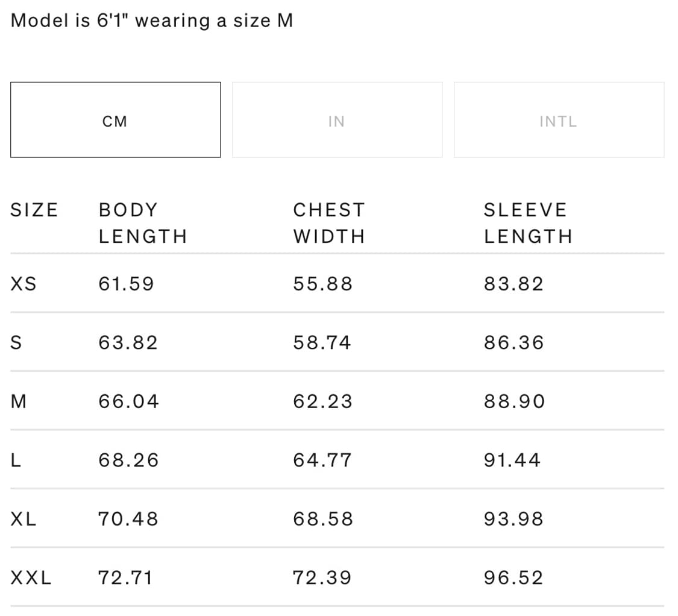This screenshot has height=616, width=678.
Task: Click the SLEEVE LENGTH column header
Action: (x=528, y=223)
